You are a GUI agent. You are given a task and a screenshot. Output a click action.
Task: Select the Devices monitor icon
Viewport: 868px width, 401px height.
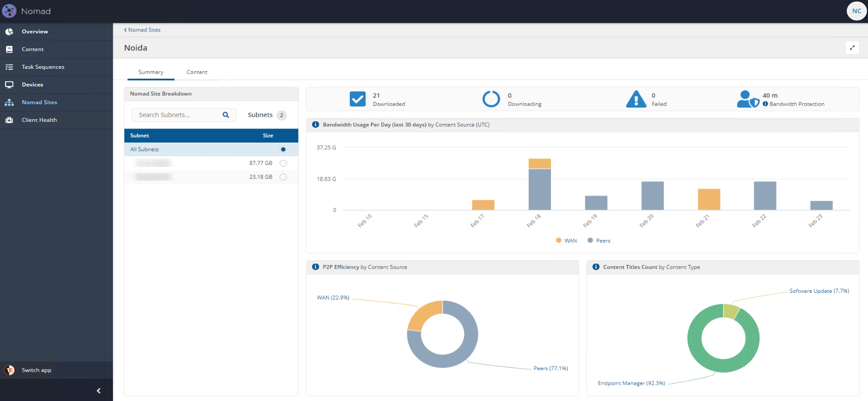[9, 84]
